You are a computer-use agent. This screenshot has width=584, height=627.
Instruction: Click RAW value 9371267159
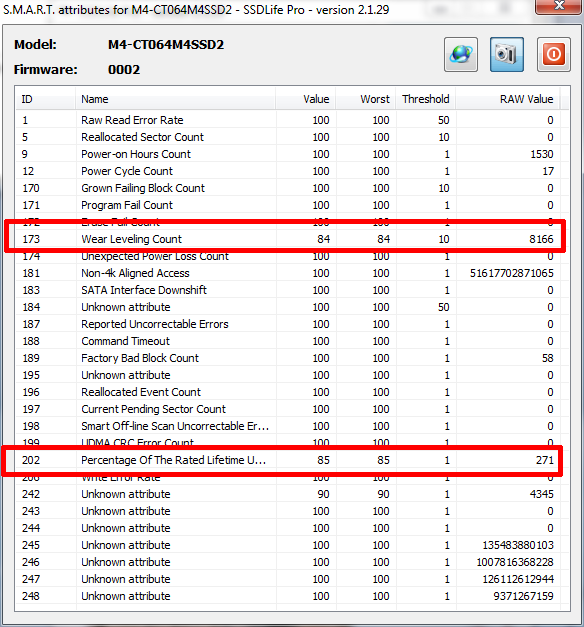coord(524,596)
